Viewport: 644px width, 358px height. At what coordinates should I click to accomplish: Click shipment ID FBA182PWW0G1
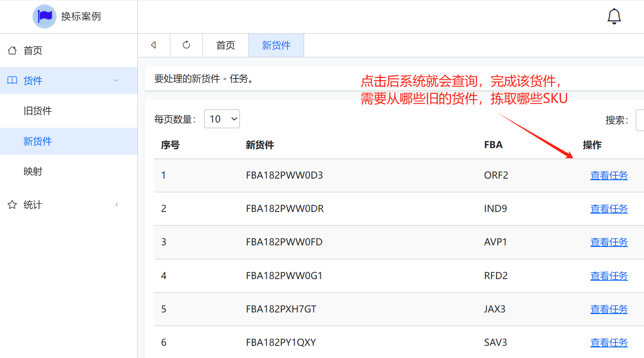click(284, 276)
